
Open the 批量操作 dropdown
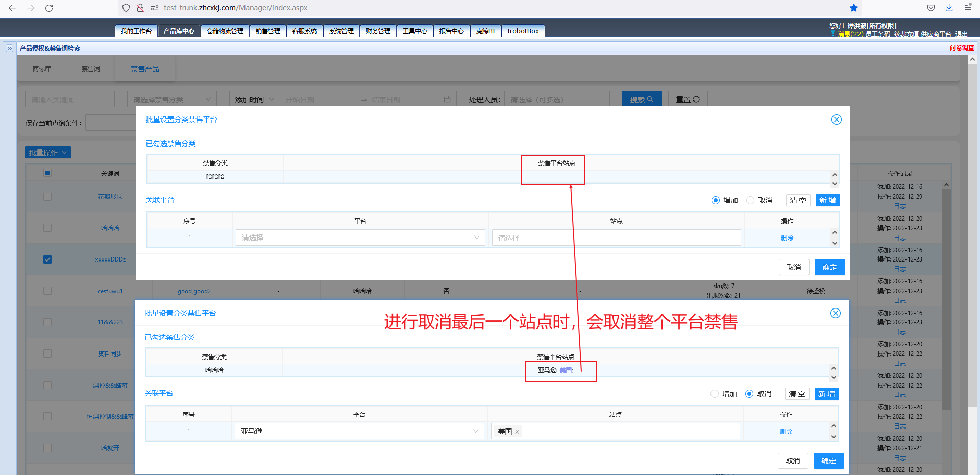point(48,153)
